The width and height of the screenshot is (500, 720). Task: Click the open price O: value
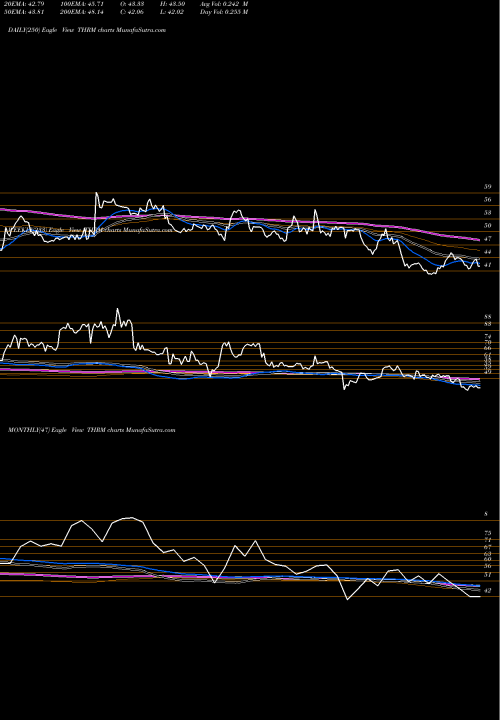tap(133, 4)
